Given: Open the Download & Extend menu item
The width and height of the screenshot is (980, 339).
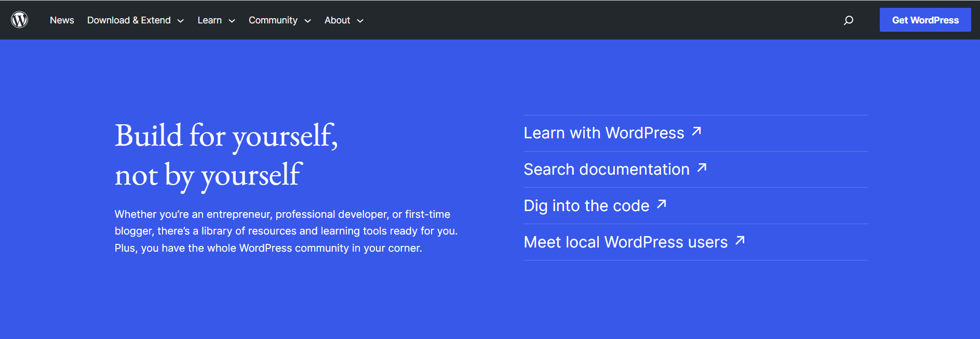Looking at the screenshot, I should tap(129, 20).
